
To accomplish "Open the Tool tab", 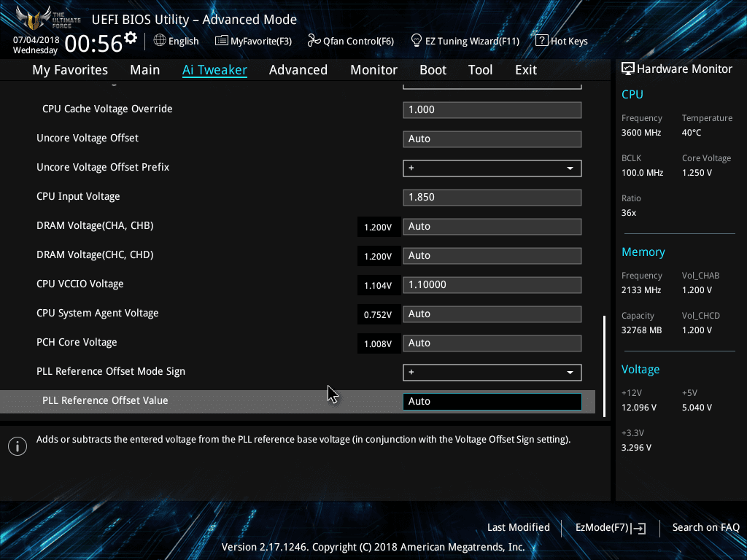I will pyautogui.click(x=480, y=70).
